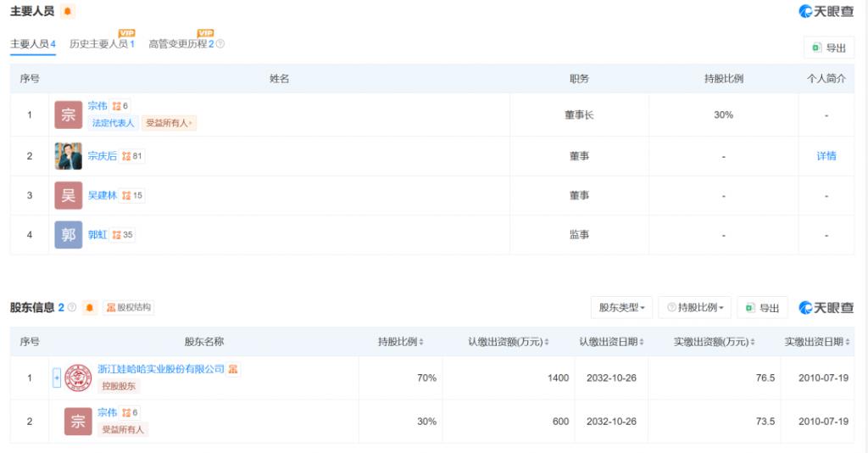The width and height of the screenshot is (868, 453).
Task: Click the 受益所有人 tag under 宗伟 in personnel
Action: click(x=169, y=123)
